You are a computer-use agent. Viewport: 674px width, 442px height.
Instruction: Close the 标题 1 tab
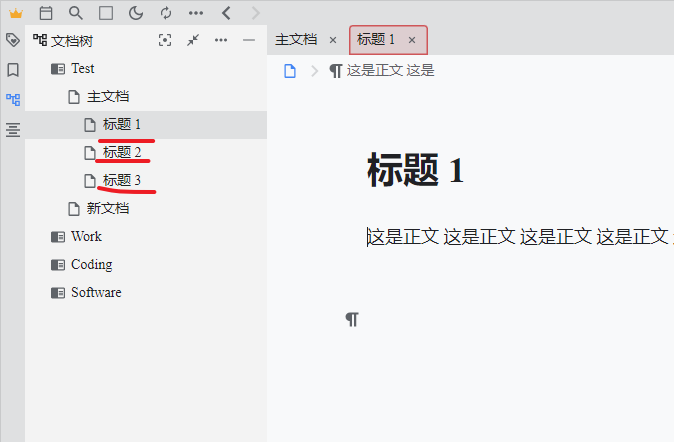pyautogui.click(x=412, y=40)
